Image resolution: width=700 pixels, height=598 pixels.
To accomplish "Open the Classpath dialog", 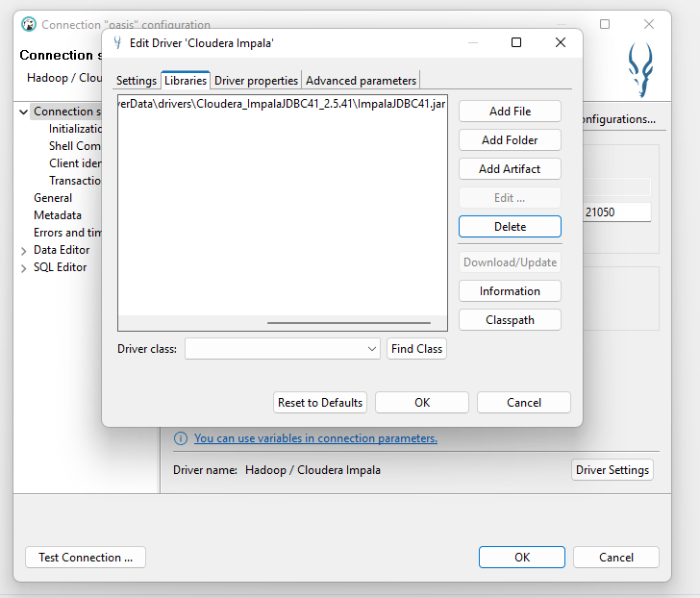I will 510,320.
